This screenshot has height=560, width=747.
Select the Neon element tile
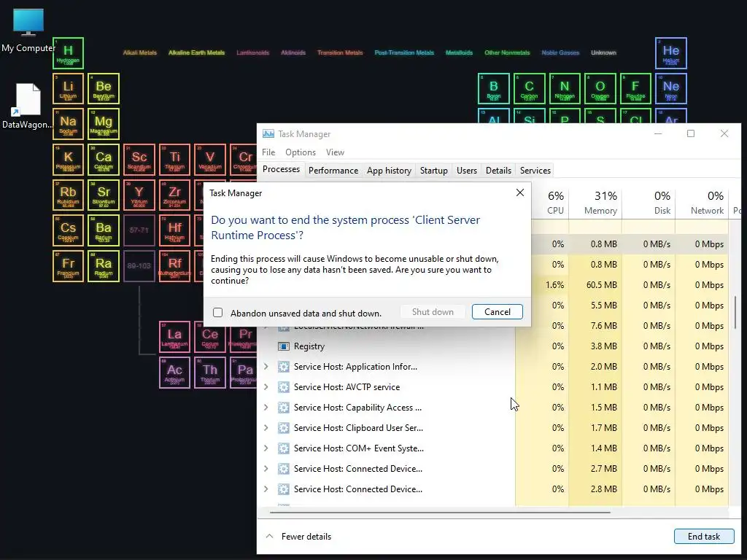coord(671,88)
